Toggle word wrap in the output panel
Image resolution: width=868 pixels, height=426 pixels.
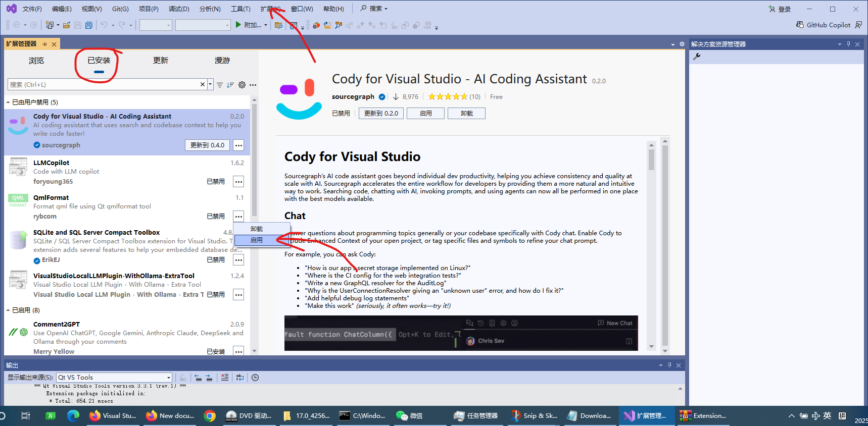(x=240, y=378)
